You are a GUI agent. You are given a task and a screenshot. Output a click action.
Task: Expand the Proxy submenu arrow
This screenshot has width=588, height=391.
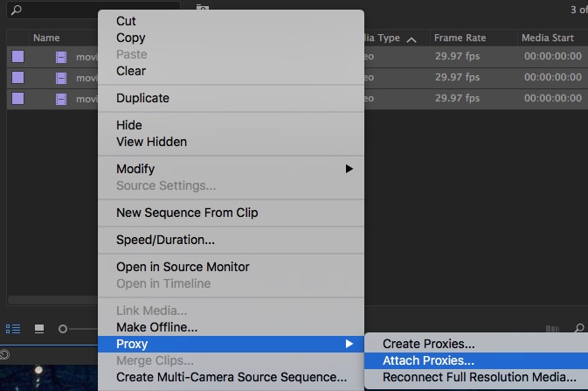point(349,344)
